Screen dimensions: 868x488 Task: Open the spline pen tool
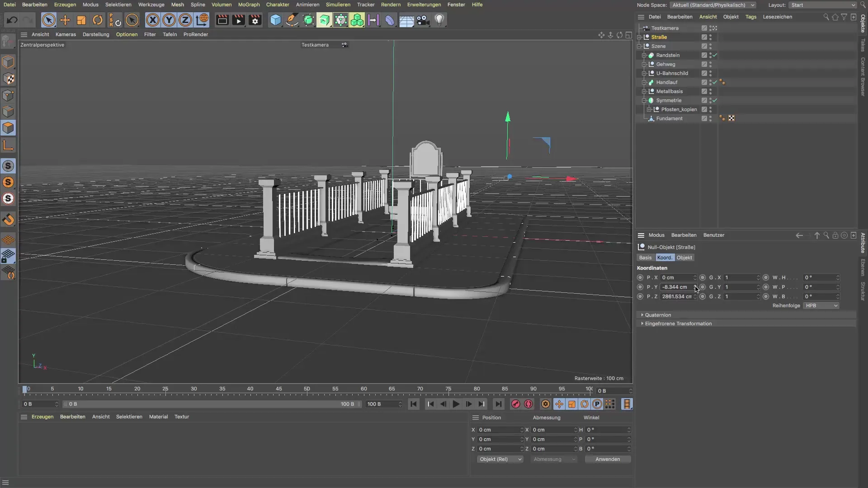(292, 20)
